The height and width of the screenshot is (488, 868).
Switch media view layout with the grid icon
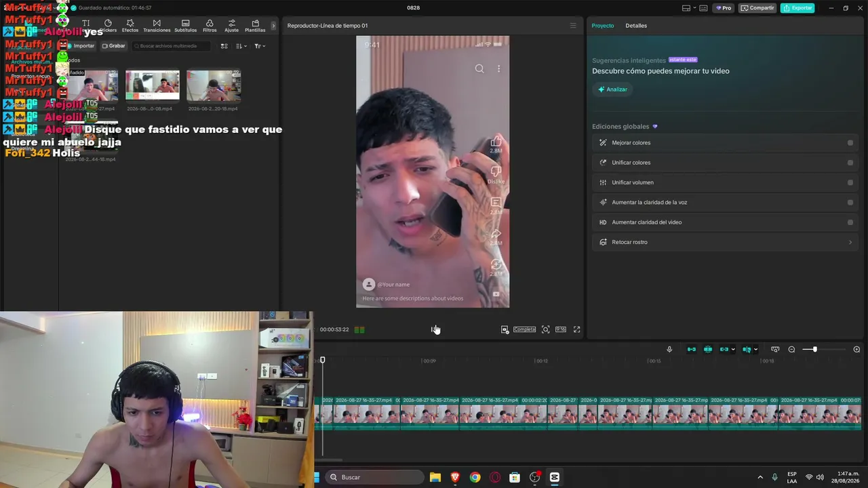click(224, 46)
